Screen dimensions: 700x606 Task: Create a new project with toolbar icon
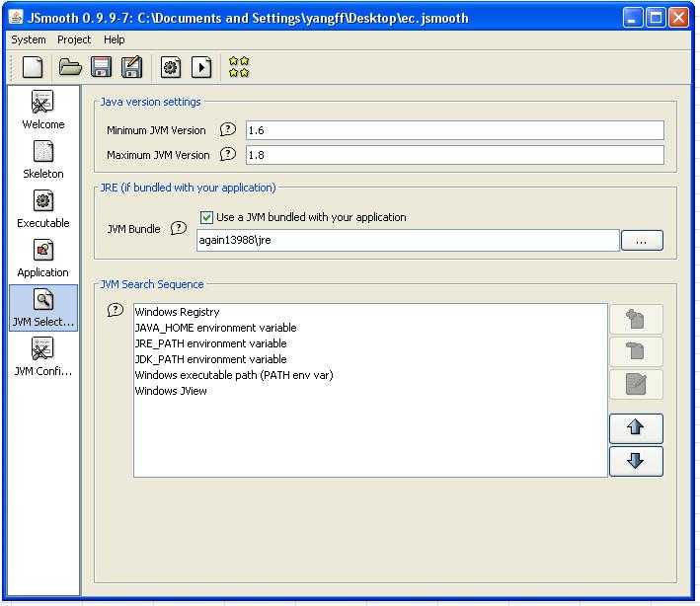(33, 67)
